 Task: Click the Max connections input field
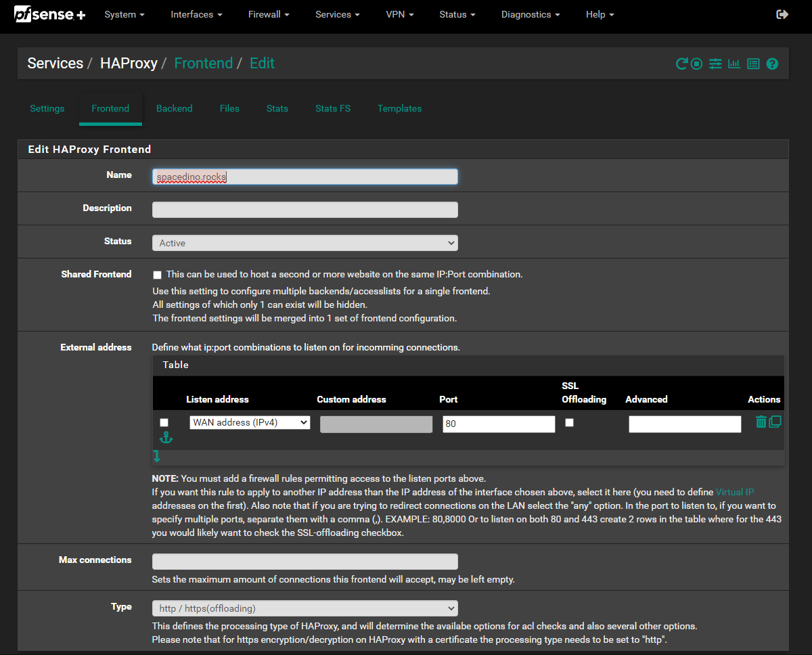[x=304, y=561]
